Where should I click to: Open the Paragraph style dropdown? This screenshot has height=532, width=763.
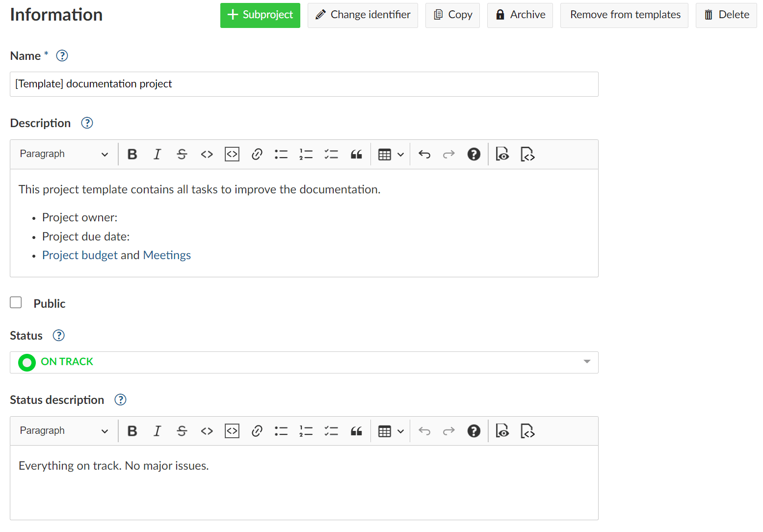tap(63, 154)
